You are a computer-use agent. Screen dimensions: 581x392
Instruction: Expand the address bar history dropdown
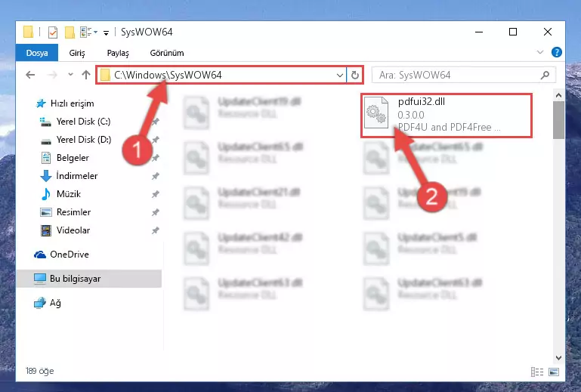coord(339,76)
